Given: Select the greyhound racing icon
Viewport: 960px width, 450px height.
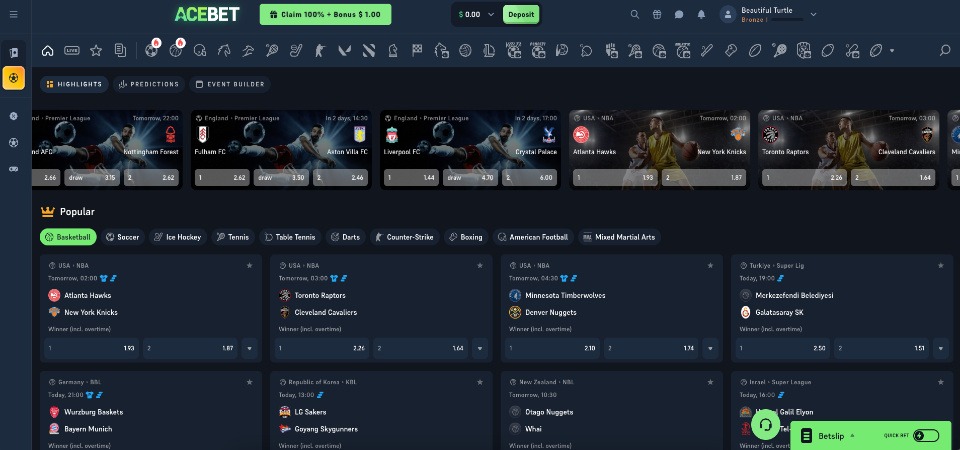Looking at the screenshot, I should click(x=248, y=51).
